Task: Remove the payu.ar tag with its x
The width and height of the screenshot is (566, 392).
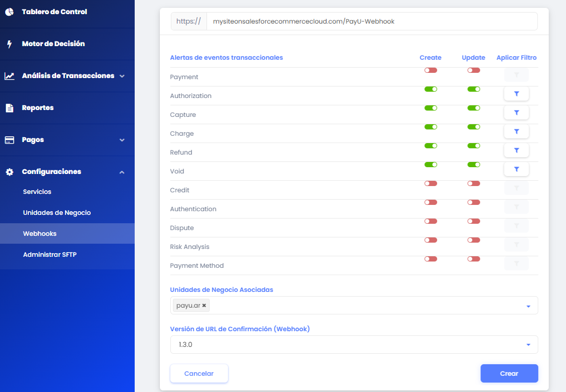Action: [x=204, y=306]
